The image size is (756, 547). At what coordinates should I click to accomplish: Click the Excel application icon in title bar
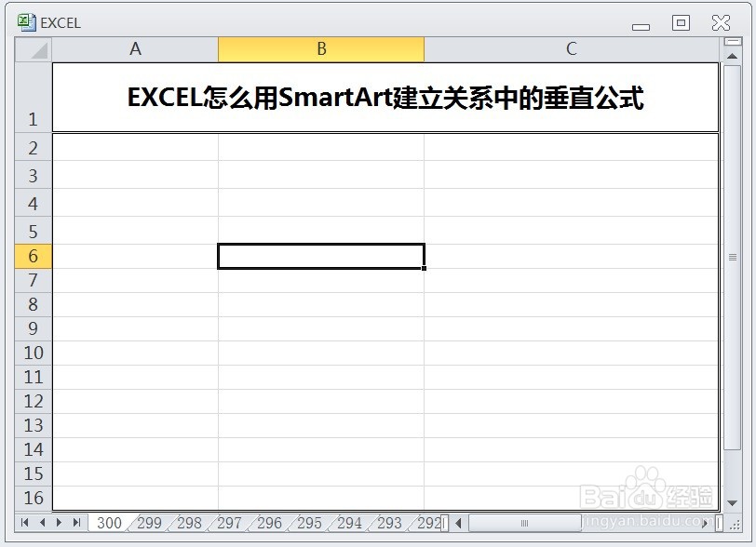tap(26, 22)
